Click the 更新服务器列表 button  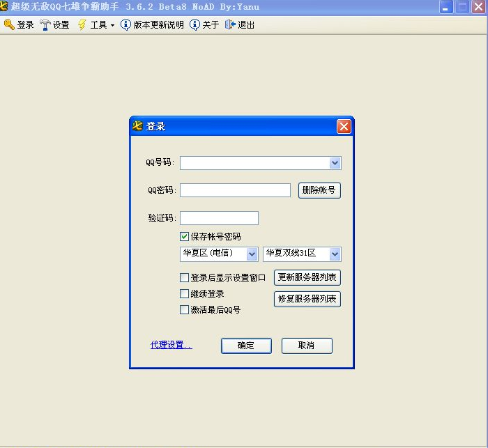[307, 277]
